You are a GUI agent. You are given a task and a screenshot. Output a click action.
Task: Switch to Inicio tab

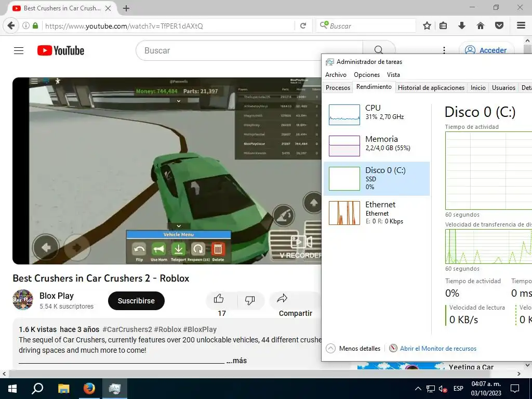point(478,87)
